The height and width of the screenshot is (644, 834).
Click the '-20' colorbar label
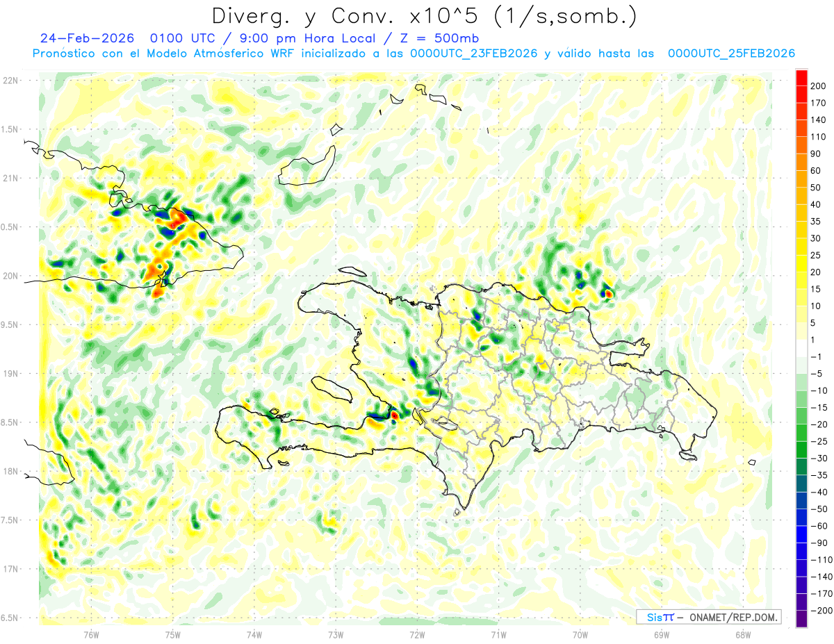coord(818,424)
